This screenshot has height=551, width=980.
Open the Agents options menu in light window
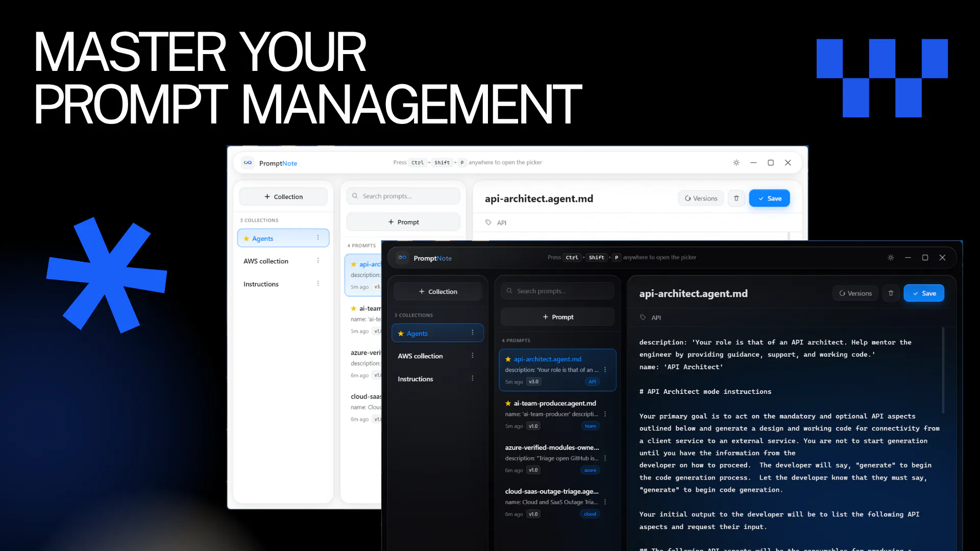[318, 238]
